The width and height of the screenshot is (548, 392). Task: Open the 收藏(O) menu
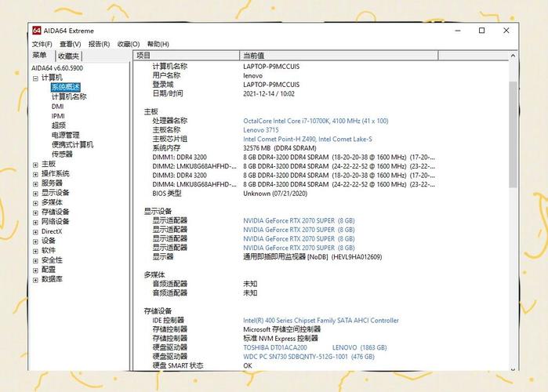[129, 44]
